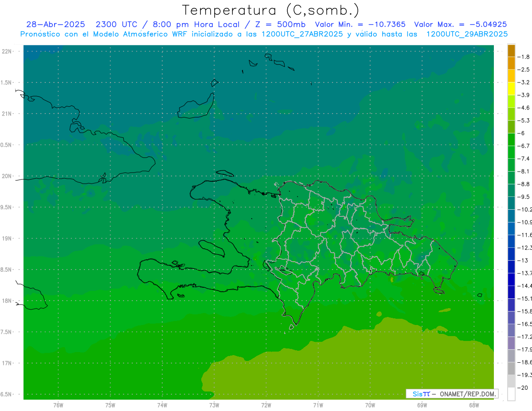Select the '1.5N' latitude tick label

[x=7, y=82]
